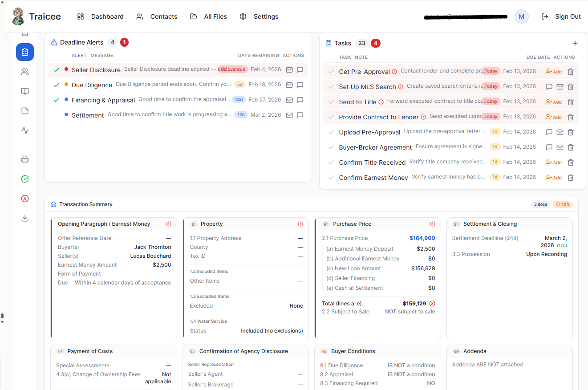Tick the Buyer-Broker Agreement task checkbox
The width and height of the screenshot is (588, 390).
click(331, 147)
